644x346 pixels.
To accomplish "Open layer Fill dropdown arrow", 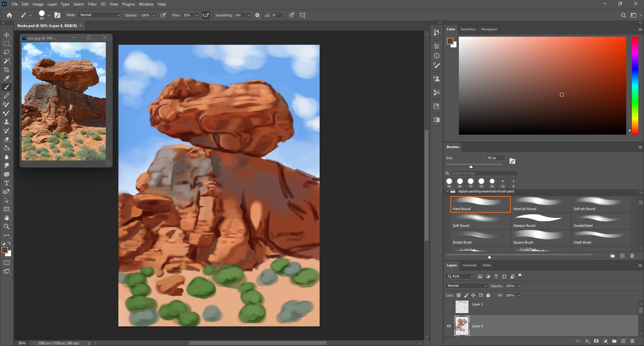I will 519,295.
